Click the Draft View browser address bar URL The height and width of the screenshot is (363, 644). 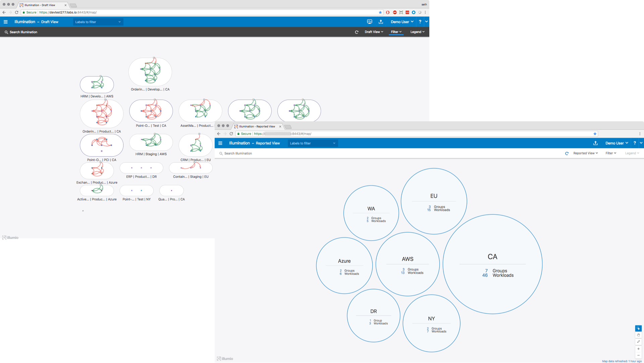(68, 12)
